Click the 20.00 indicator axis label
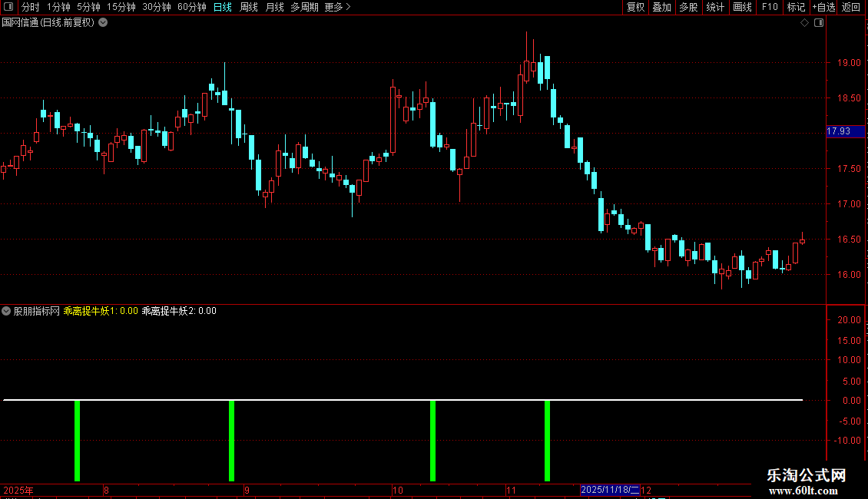Screen dimensions: 868x499 849,320
